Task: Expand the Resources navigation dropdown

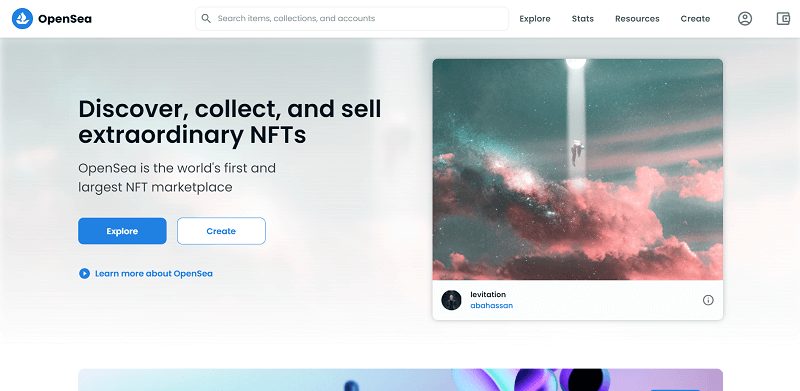Action: [x=637, y=19]
